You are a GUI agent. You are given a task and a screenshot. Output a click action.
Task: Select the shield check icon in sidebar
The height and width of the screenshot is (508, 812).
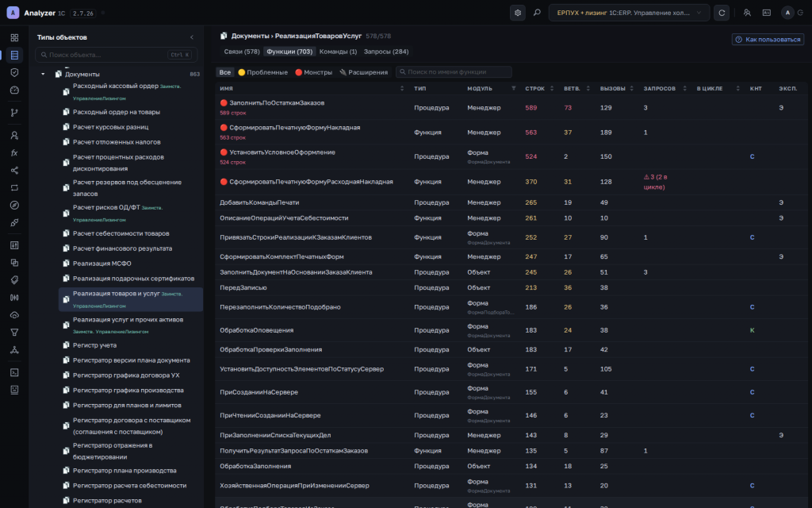pos(14,72)
